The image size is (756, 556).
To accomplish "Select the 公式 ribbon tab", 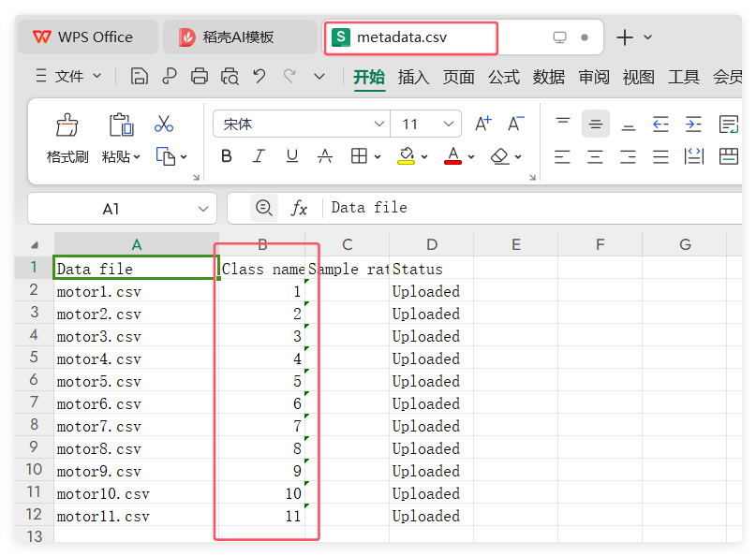I will (x=504, y=77).
